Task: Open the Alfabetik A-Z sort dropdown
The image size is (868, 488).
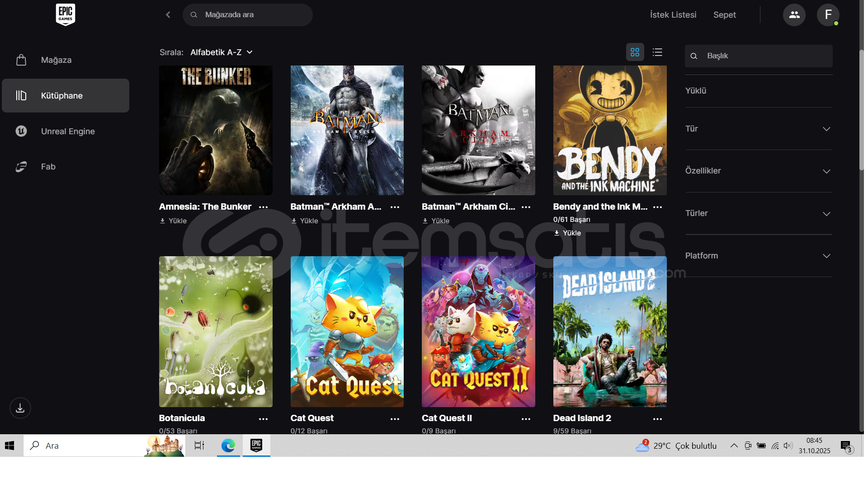Action: click(x=221, y=52)
